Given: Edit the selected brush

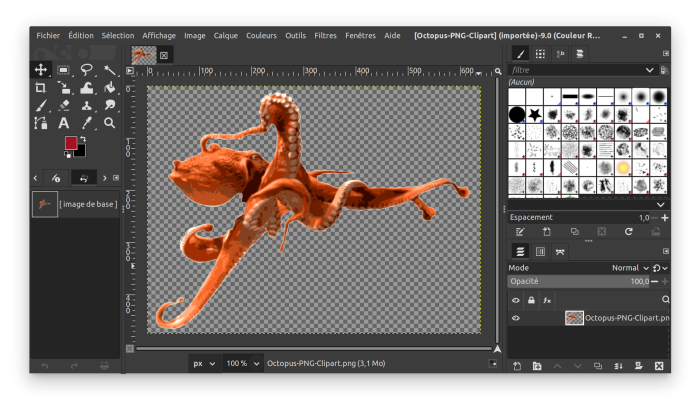Looking at the screenshot, I should click(520, 231).
